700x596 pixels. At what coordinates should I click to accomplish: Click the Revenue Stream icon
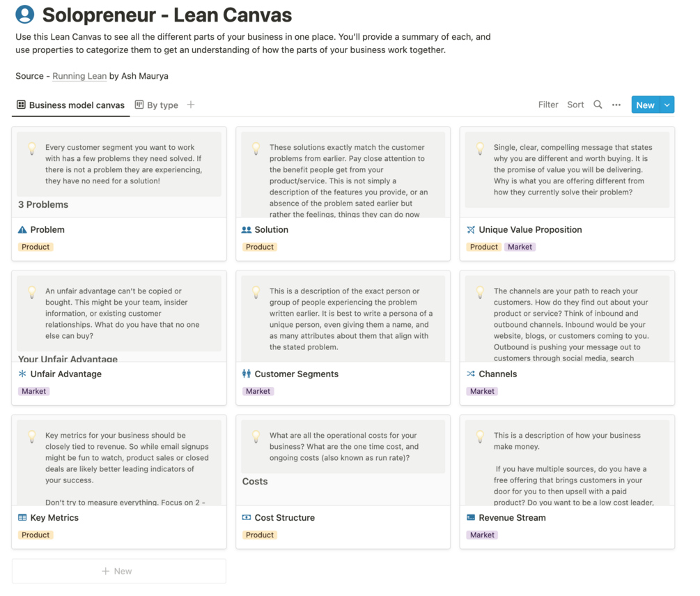(472, 517)
